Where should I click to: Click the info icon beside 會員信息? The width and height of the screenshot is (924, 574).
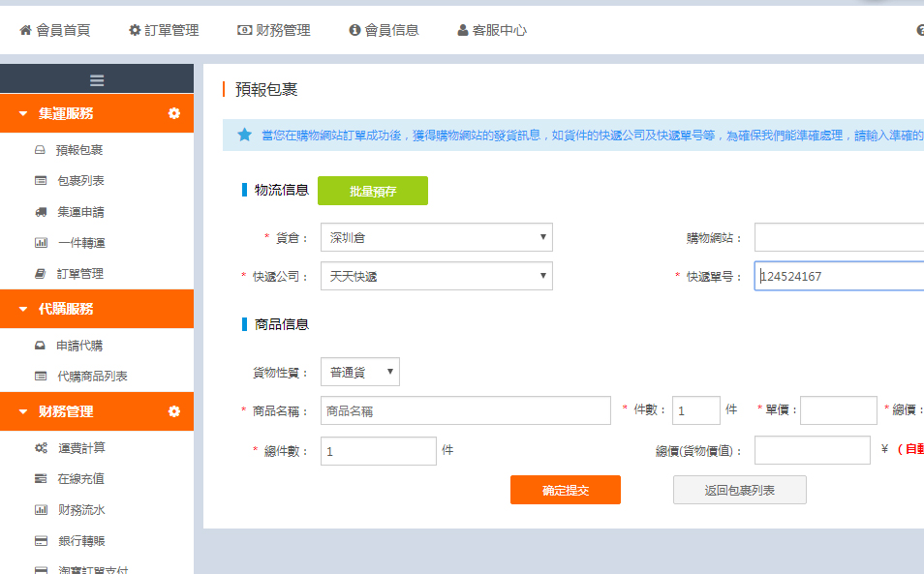click(x=354, y=30)
